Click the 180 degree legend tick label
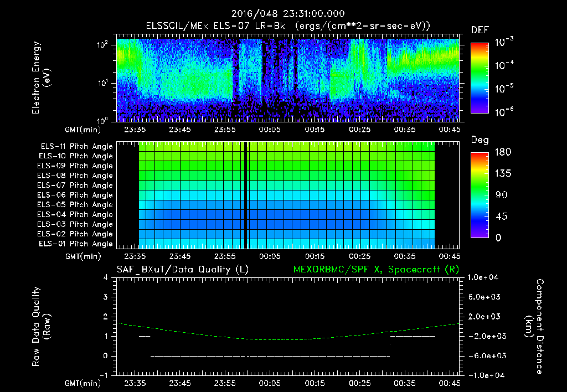The width and height of the screenshot is (567, 392). tap(503, 152)
